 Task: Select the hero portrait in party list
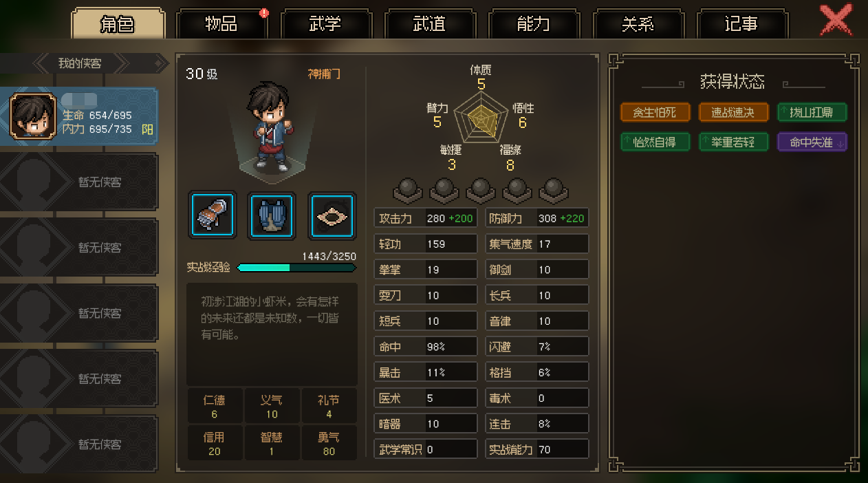(x=33, y=116)
